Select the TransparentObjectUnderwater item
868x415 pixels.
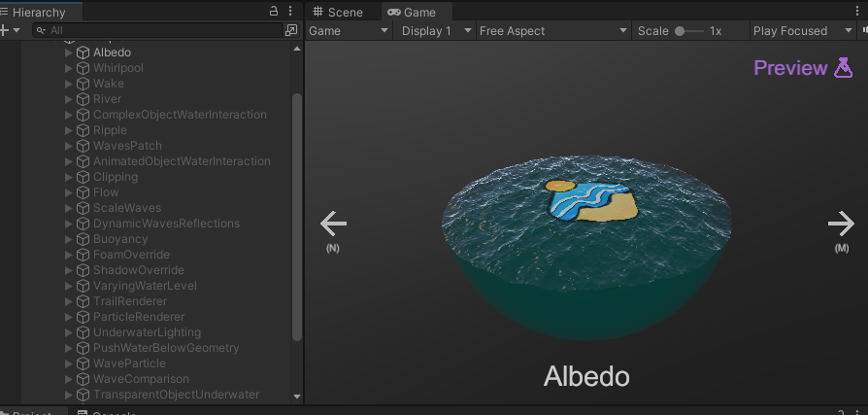tap(176, 395)
